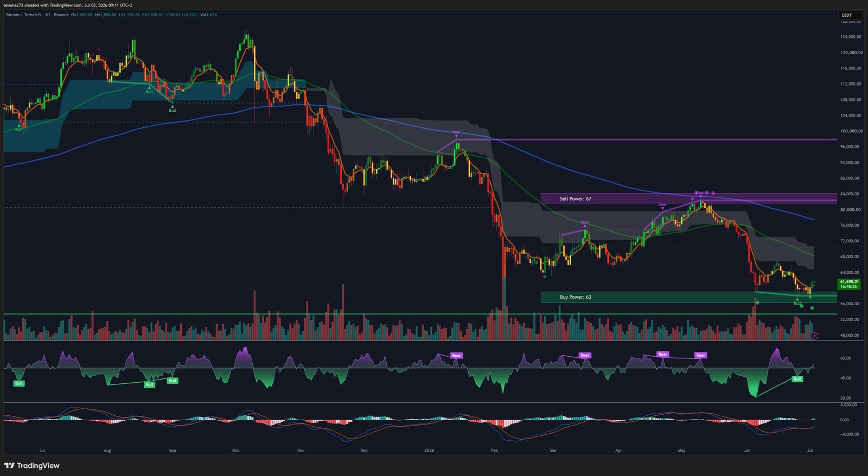Click the Oct label on the time axis
The image size is (868, 476).
tap(235, 451)
